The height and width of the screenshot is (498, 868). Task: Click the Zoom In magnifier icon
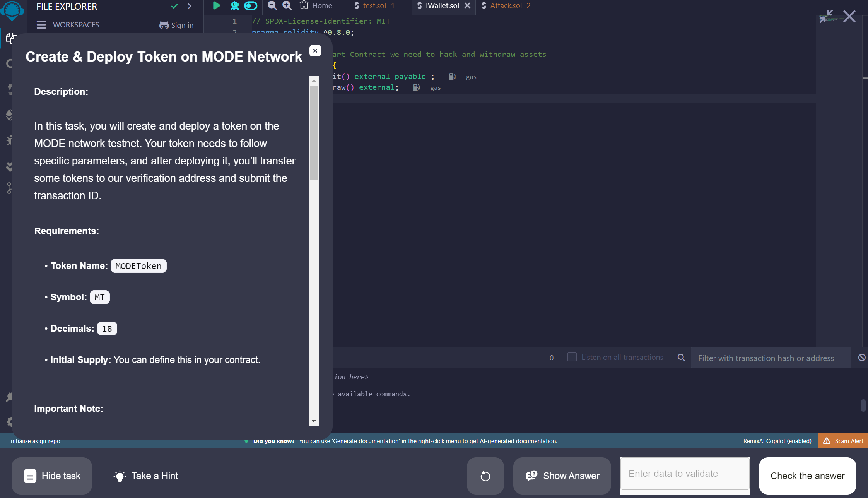pos(287,5)
